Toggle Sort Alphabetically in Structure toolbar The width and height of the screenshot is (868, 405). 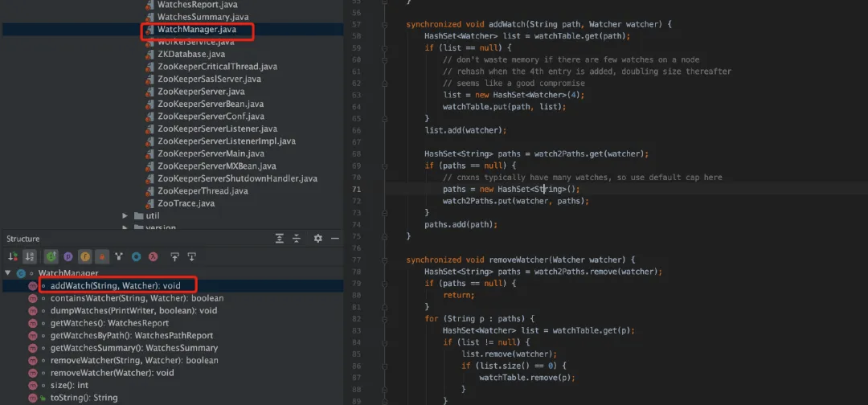click(30, 256)
